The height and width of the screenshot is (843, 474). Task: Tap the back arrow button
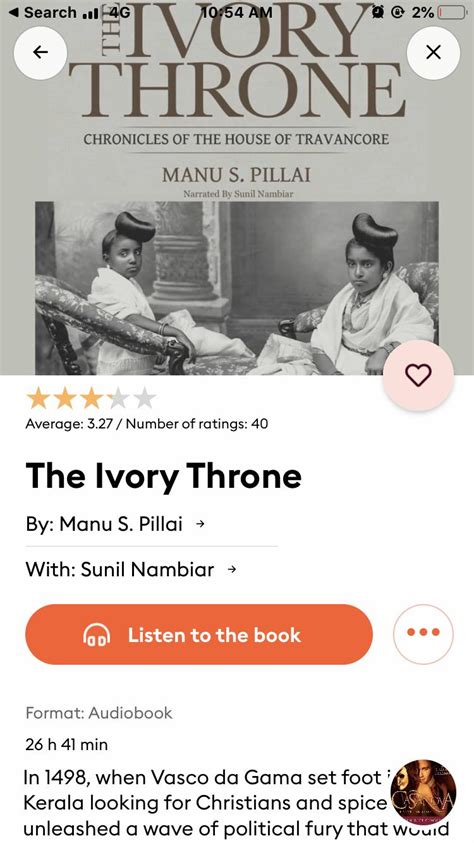(x=40, y=52)
